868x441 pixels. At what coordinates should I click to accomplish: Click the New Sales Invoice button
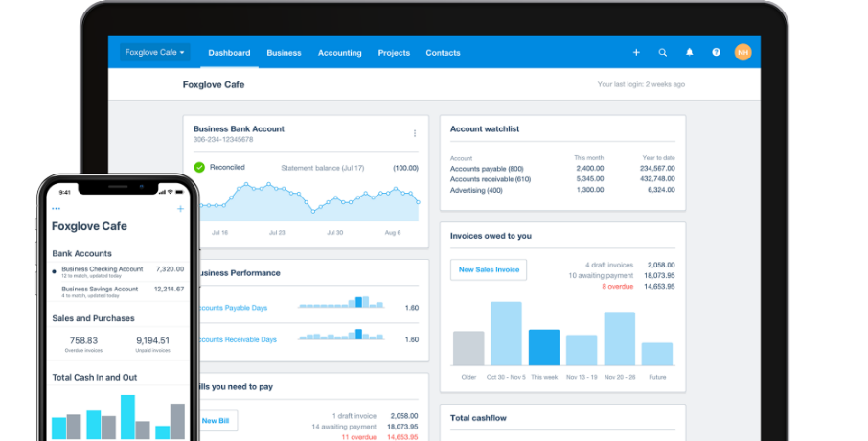click(489, 269)
